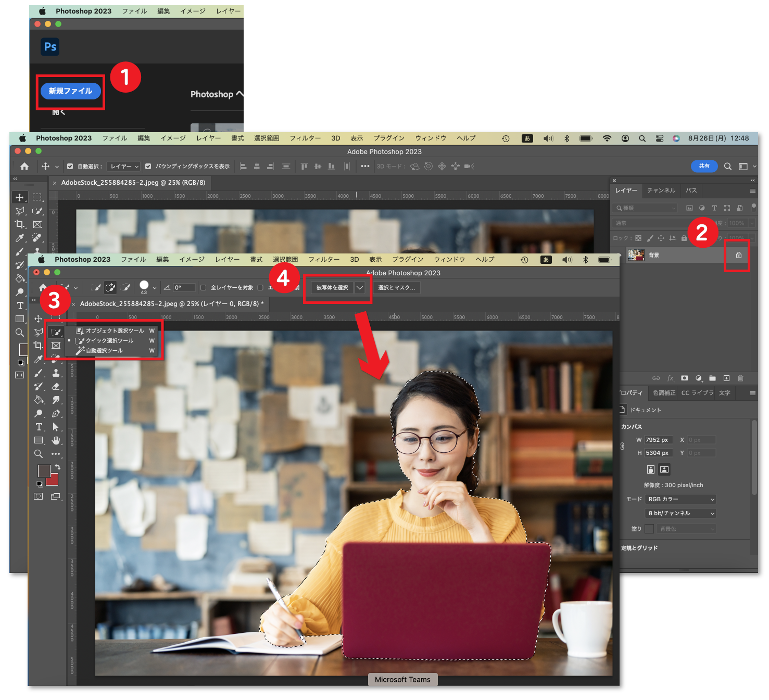Filter layers by type (T) icon
This screenshot has width=769, height=700.
(x=714, y=208)
